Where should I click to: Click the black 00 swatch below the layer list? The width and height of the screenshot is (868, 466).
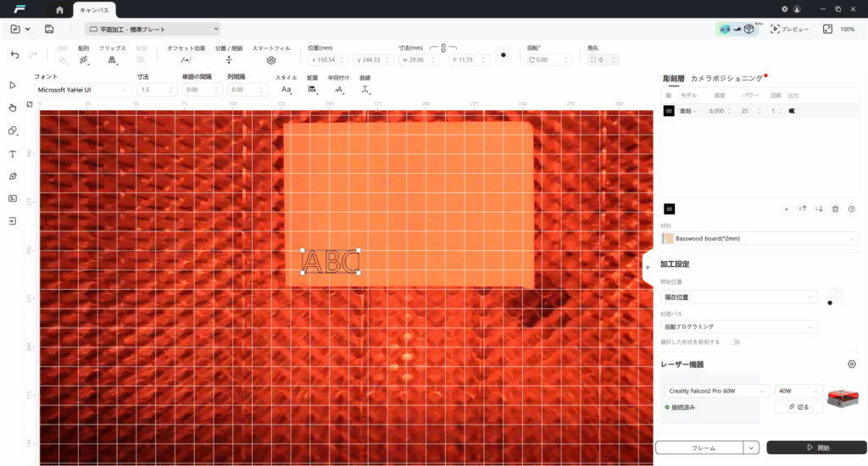(670, 208)
